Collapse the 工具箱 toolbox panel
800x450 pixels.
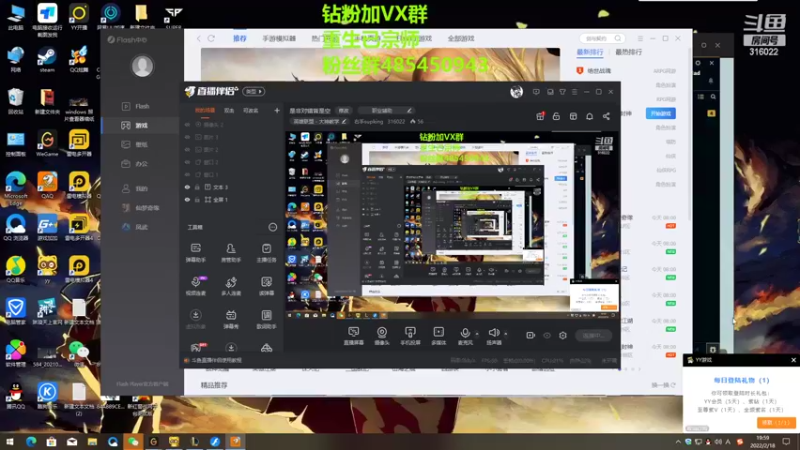click(273, 227)
